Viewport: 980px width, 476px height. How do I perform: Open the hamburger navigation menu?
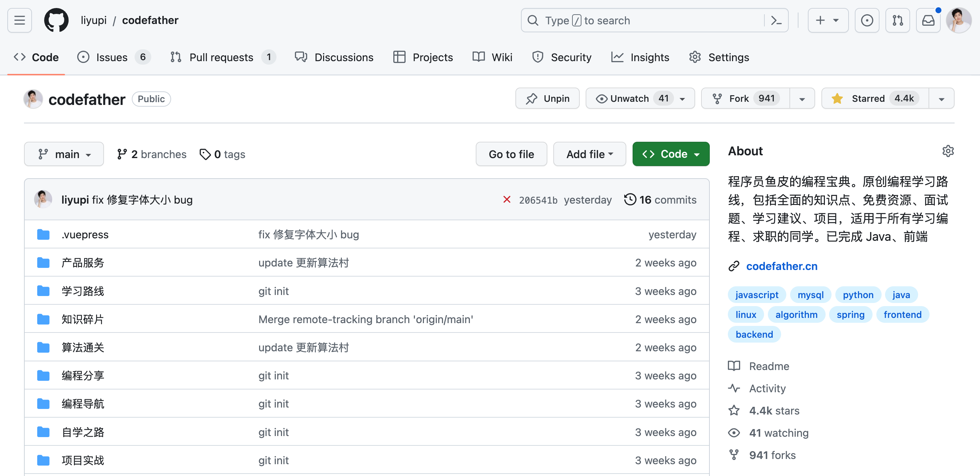pos(19,20)
